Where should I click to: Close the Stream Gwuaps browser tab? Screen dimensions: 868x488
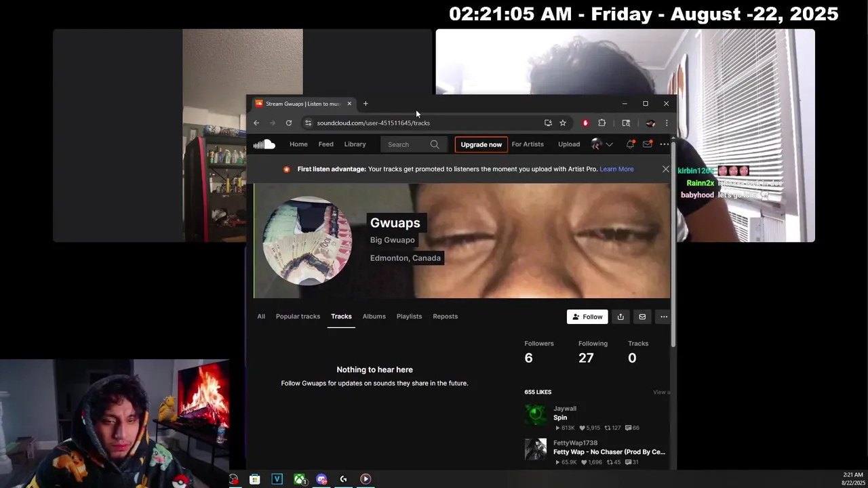(349, 104)
